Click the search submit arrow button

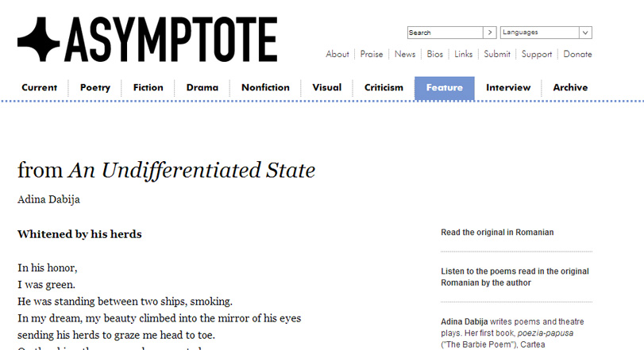(x=490, y=33)
